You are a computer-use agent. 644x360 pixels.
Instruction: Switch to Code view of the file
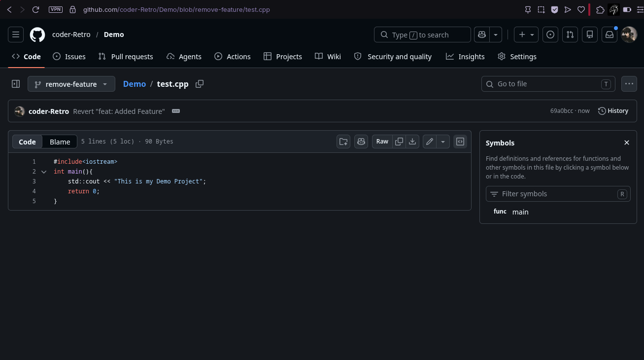(x=27, y=142)
